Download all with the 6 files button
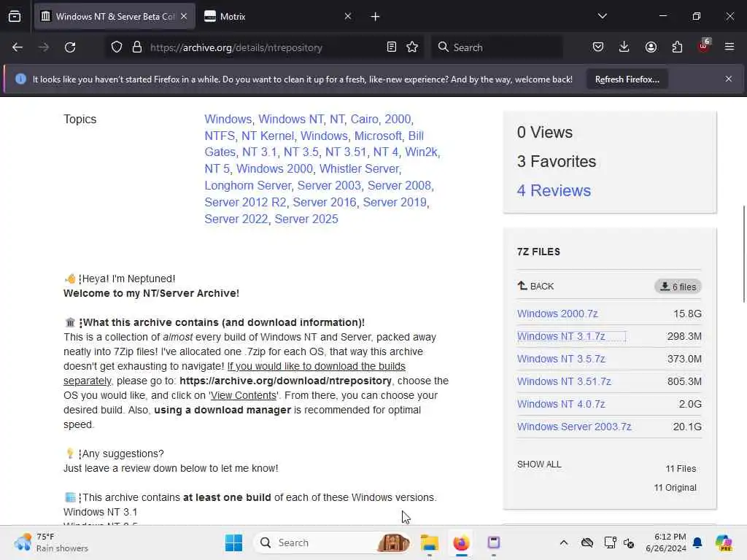This screenshot has height=560, width=747. (x=678, y=287)
